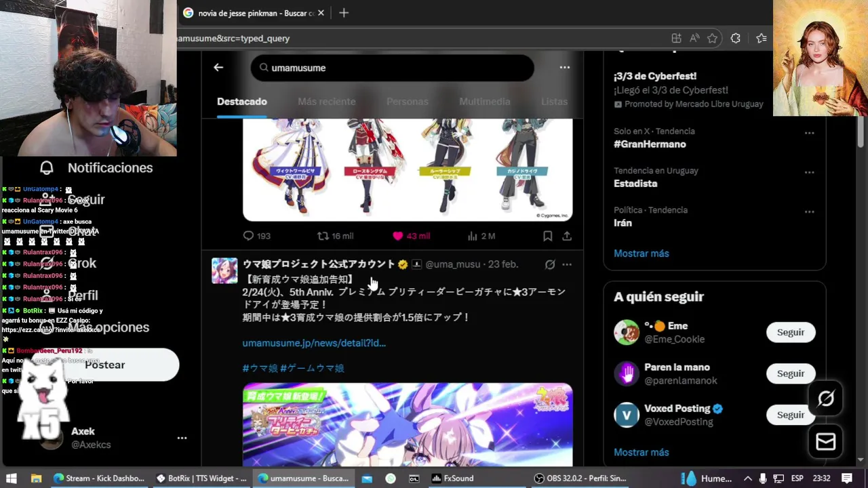Switch to Destacado tab

242,102
